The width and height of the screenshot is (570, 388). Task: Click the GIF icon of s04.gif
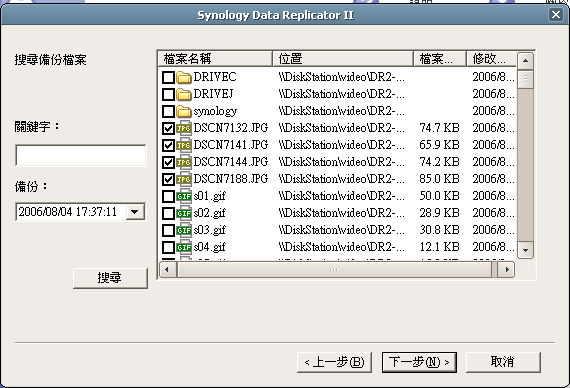[184, 247]
